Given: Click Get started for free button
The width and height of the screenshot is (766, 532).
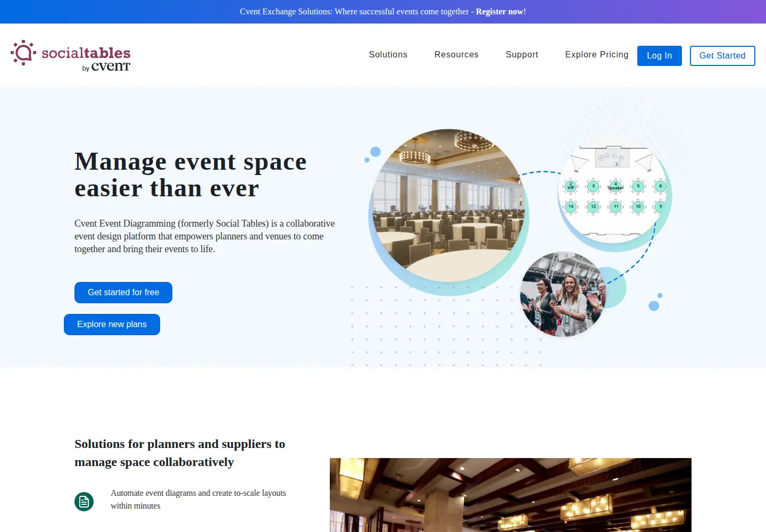Looking at the screenshot, I should point(123,293).
